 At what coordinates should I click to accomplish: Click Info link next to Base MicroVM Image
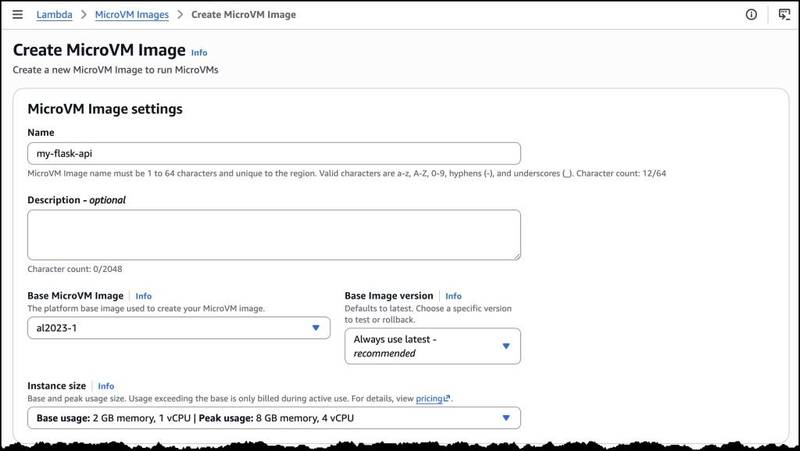click(x=143, y=296)
